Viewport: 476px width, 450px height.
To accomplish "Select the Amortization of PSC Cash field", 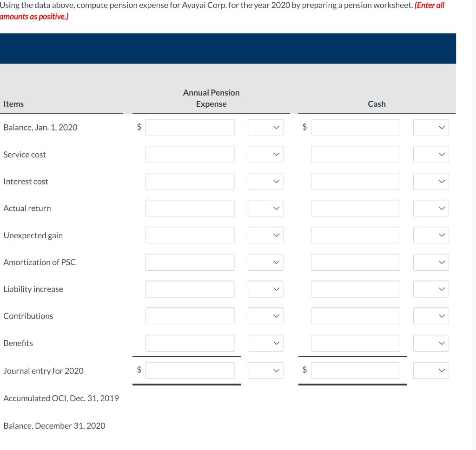I will click(355, 262).
